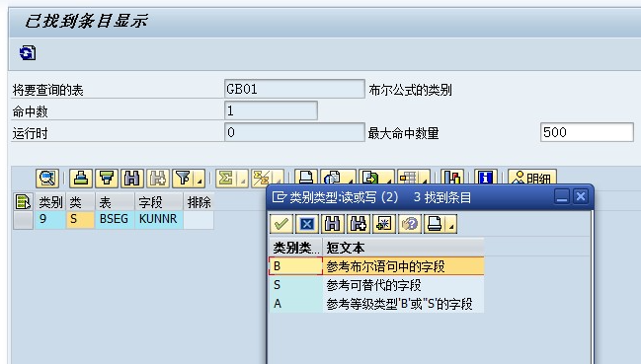Click the 类别 column header
Image resolution: width=641 pixels, height=364 pixels.
[50, 202]
